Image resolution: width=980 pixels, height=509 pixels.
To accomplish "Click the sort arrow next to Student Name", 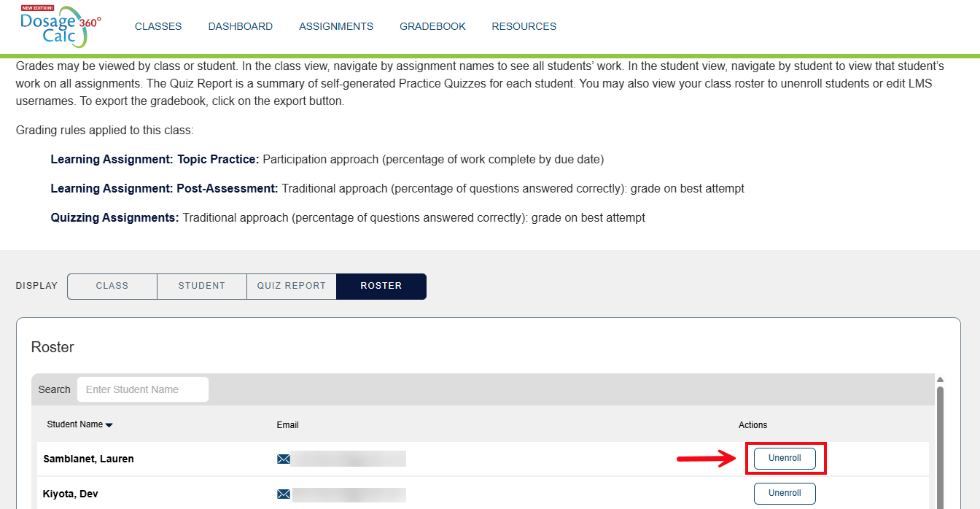I will pyautogui.click(x=109, y=424).
